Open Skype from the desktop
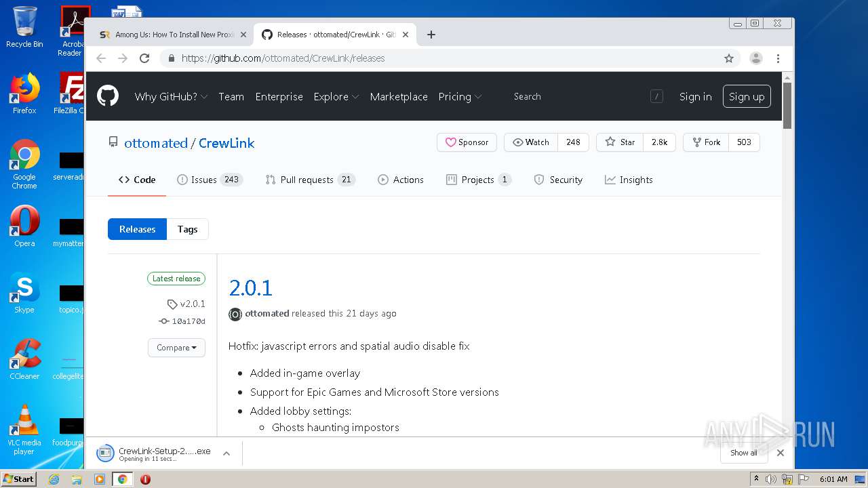This screenshot has height=488, width=868. [x=24, y=293]
